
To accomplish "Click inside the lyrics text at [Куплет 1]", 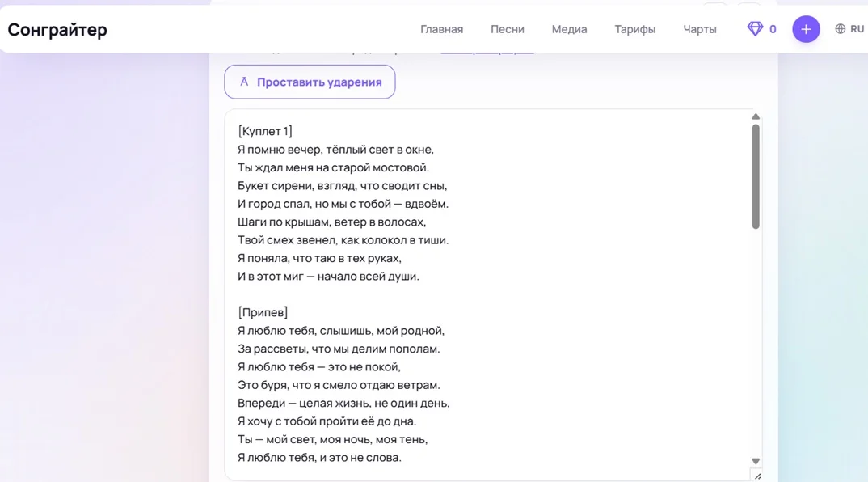I will (x=265, y=131).
